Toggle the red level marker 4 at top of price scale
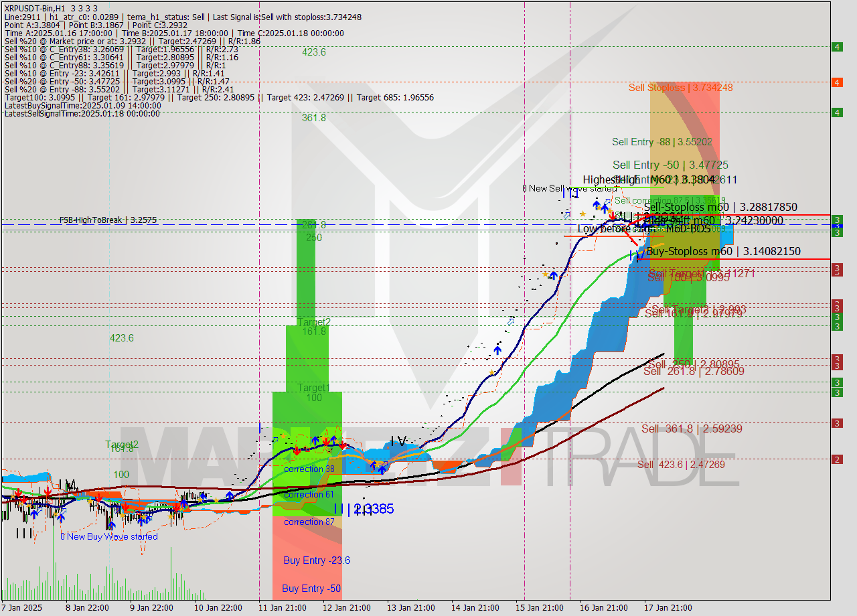The width and height of the screenshot is (857, 616). (x=836, y=82)
